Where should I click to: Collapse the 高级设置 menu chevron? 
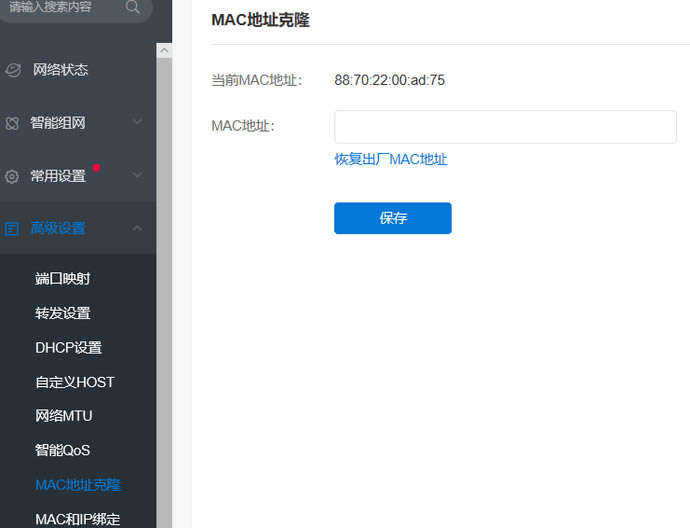(x=137, y=228)
